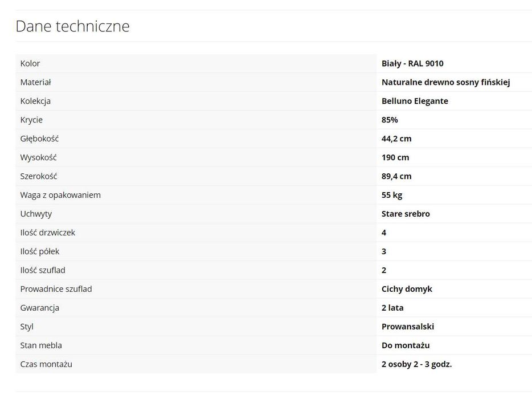Select the "85%" coverage value
The width and height of the screenshot is (532, 399).
point(390,120)
